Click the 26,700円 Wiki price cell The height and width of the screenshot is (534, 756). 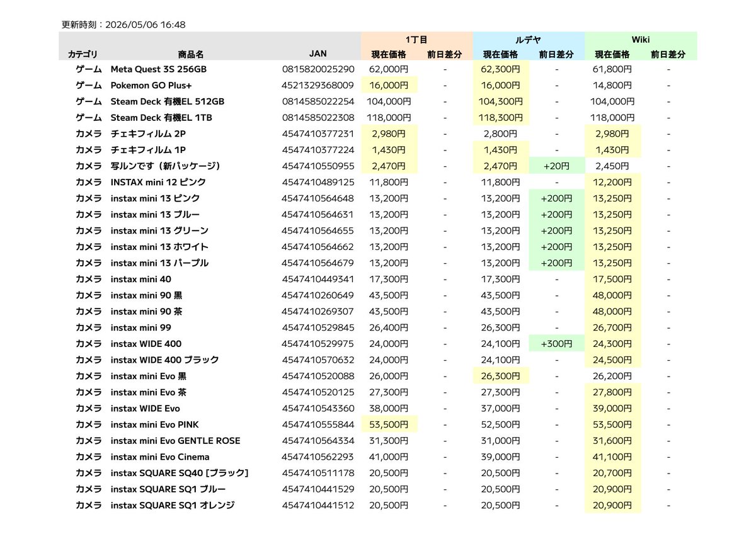coord(612,327)
